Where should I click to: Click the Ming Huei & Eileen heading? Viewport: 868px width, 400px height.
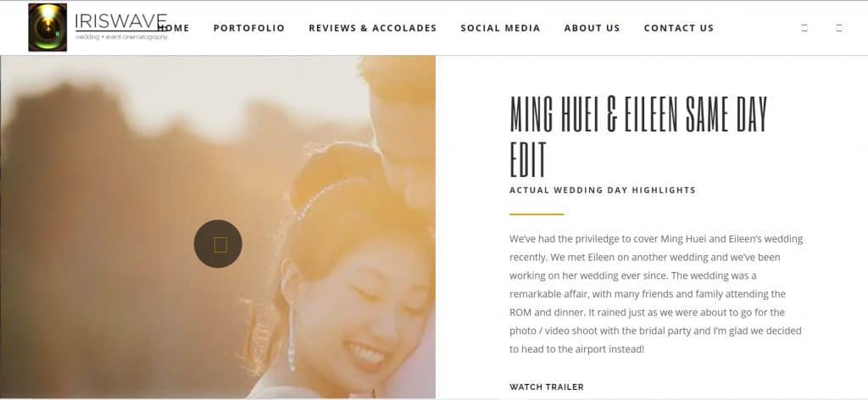point(638,136)
